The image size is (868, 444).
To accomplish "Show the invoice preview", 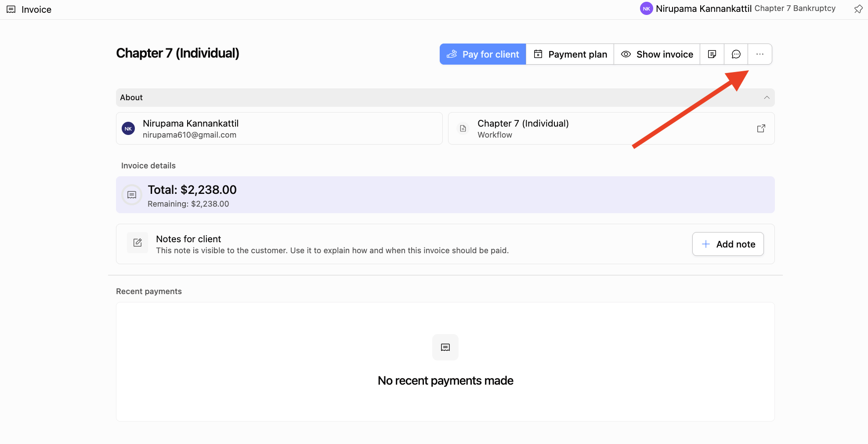I will (x=657, y=54).
